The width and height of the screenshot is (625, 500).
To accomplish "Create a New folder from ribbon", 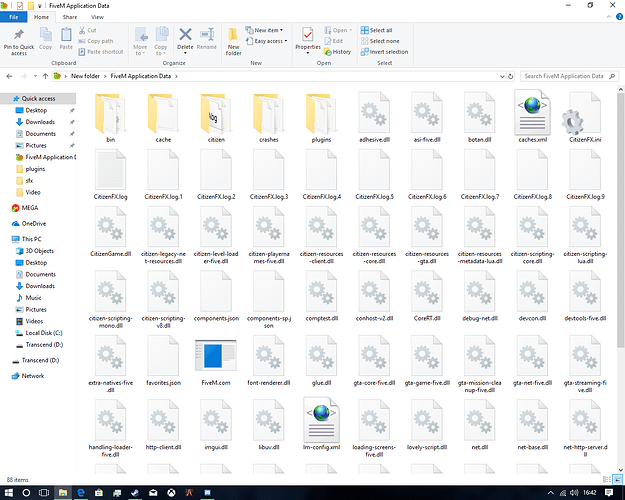I will click(234, 41).
